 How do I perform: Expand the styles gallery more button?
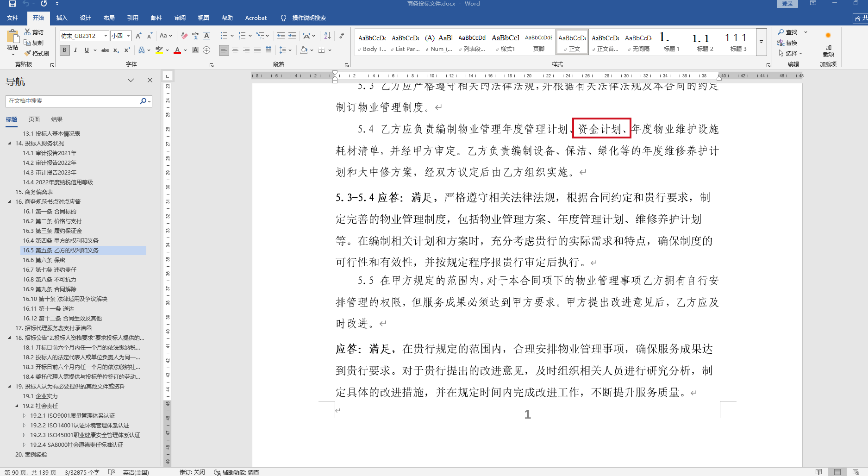(x=761, y=42)
